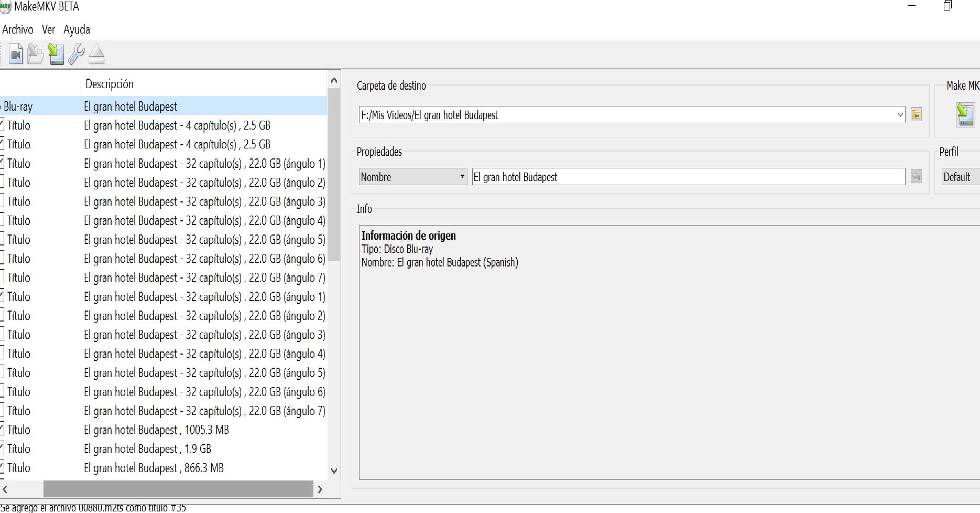980x513 pixels.
Task: Click the save-to-drive toolbar icon
Action: pyautogui.click(x=56, y=54)
